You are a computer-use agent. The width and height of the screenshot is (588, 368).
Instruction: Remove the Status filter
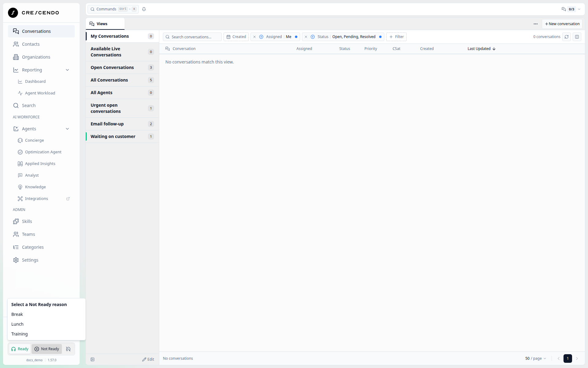306,37
